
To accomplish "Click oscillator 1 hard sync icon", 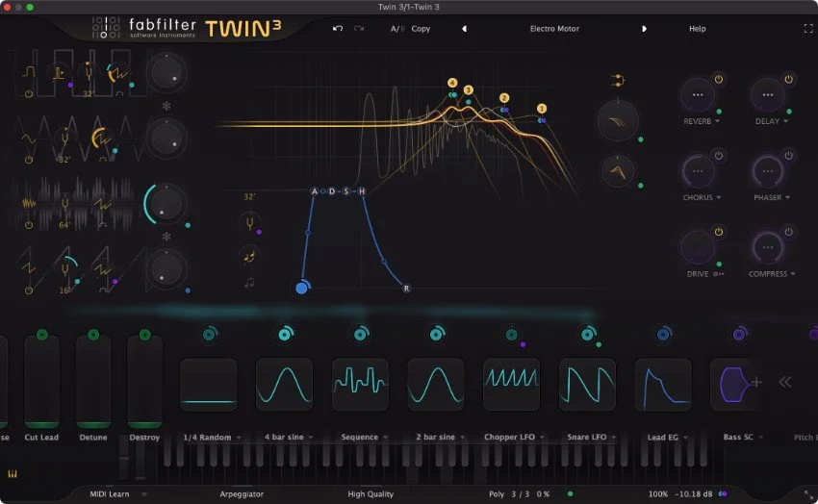I will (x=59, y=73).
